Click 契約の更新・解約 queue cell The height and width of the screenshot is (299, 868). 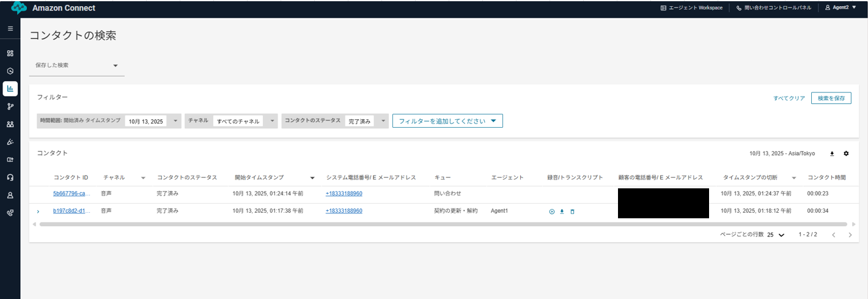456,211
